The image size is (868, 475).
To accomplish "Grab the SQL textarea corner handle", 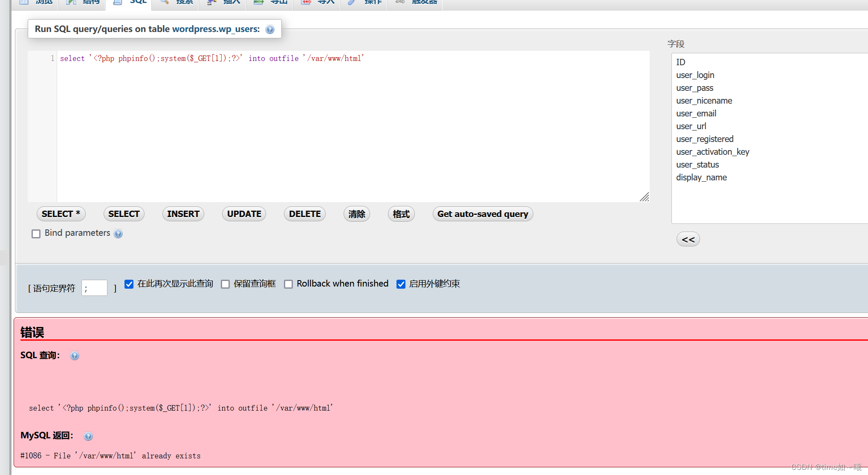I will 644,197.
